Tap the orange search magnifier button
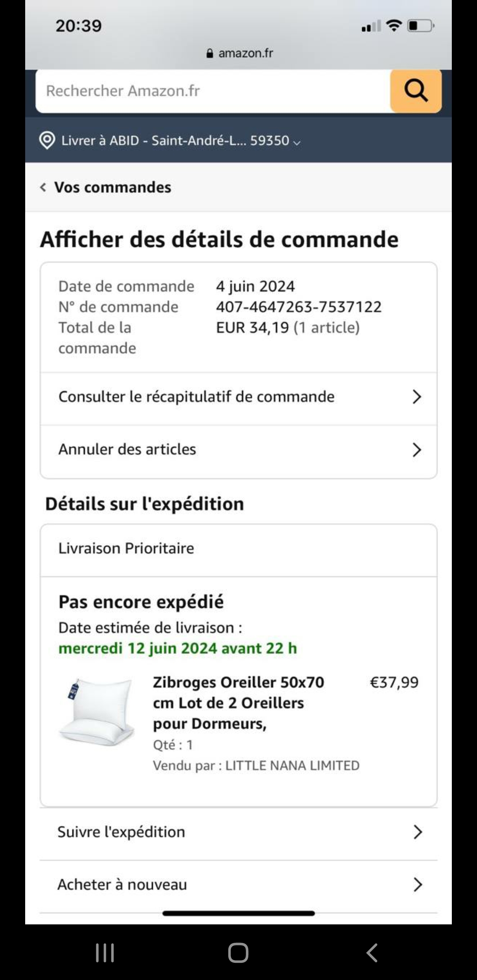Viewport: 477px width, 980px height. [x=416, y=91]
